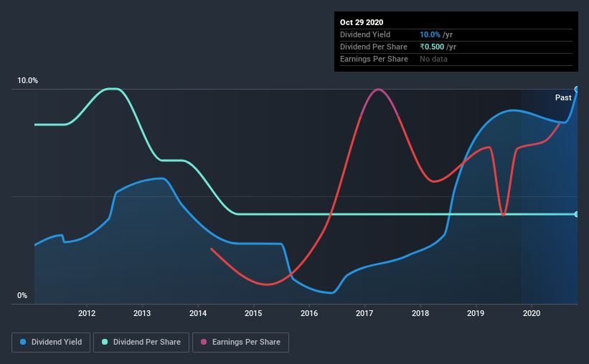Select the Dividend Yield endpoint marker
589x364 pixels.
577,90
